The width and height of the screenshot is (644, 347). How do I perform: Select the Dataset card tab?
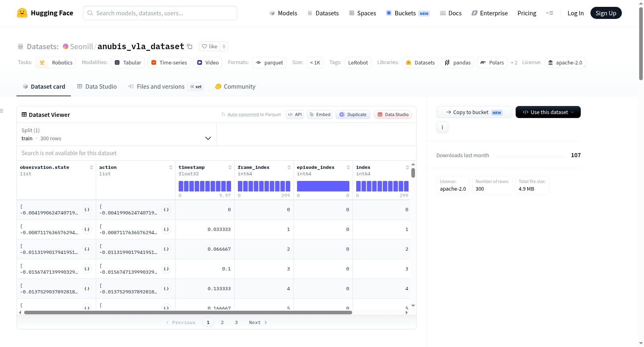tap(44, 87)
